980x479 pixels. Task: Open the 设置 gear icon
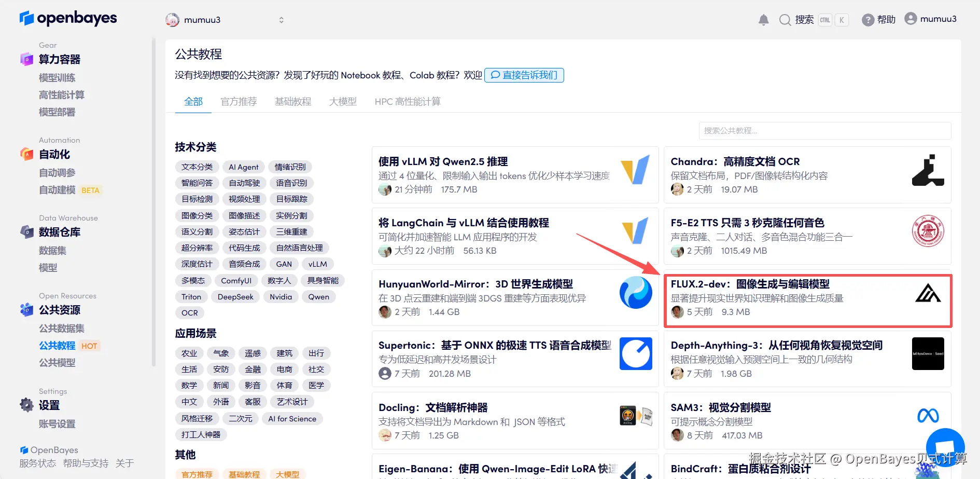tap(26, 405)
